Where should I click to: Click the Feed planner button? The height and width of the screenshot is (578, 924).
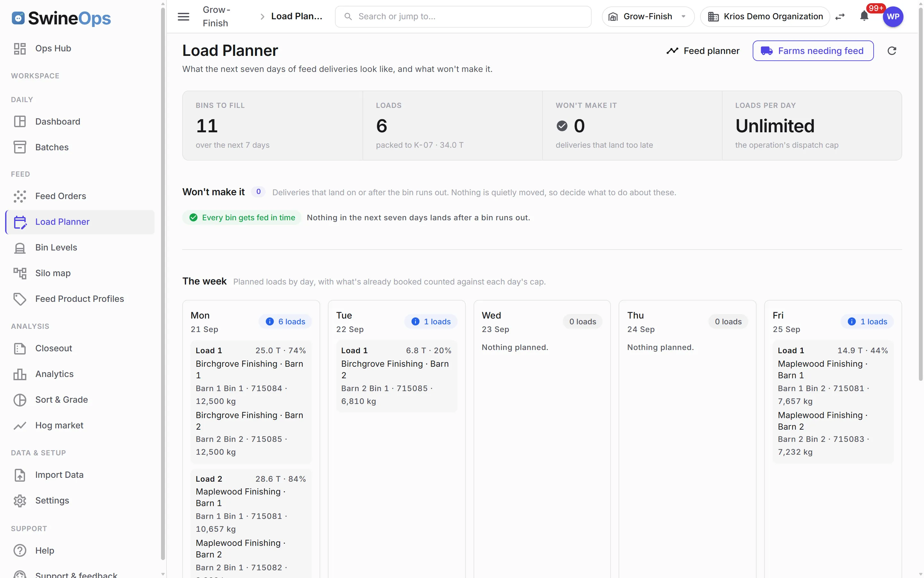[x=703, y=51]
